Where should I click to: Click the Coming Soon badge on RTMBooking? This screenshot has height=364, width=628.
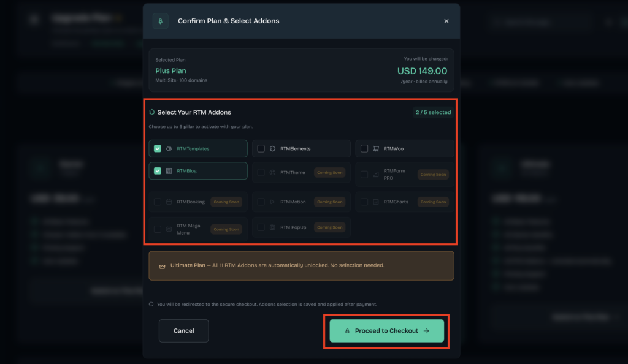click(226, 202)
